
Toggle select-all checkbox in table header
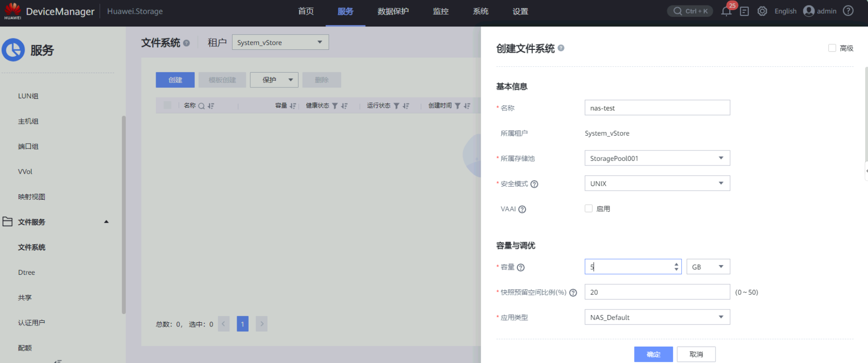click(x=168, y=106)
